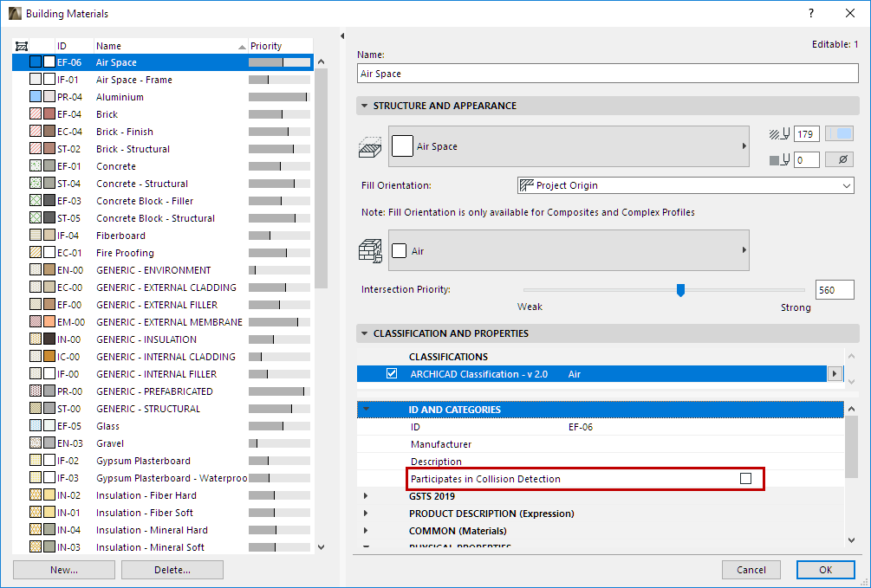Click the fill pattern column header icon
The width and height of the screenshot is (871, 588).
click(21, 45)
